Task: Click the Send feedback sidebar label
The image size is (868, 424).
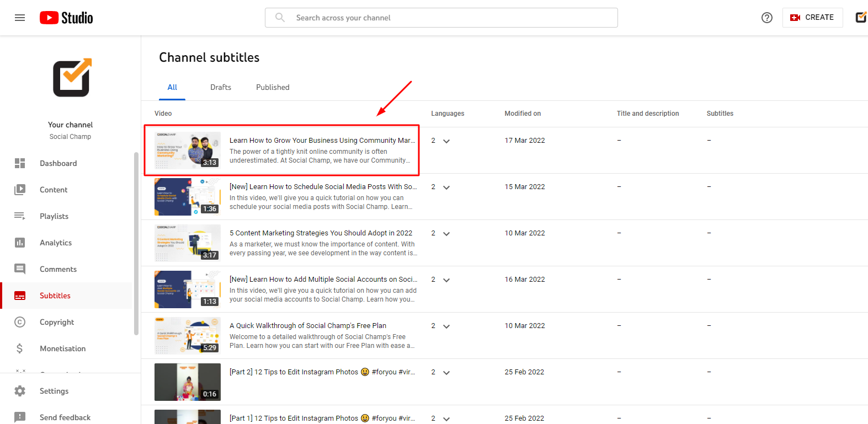Action: 65,417
